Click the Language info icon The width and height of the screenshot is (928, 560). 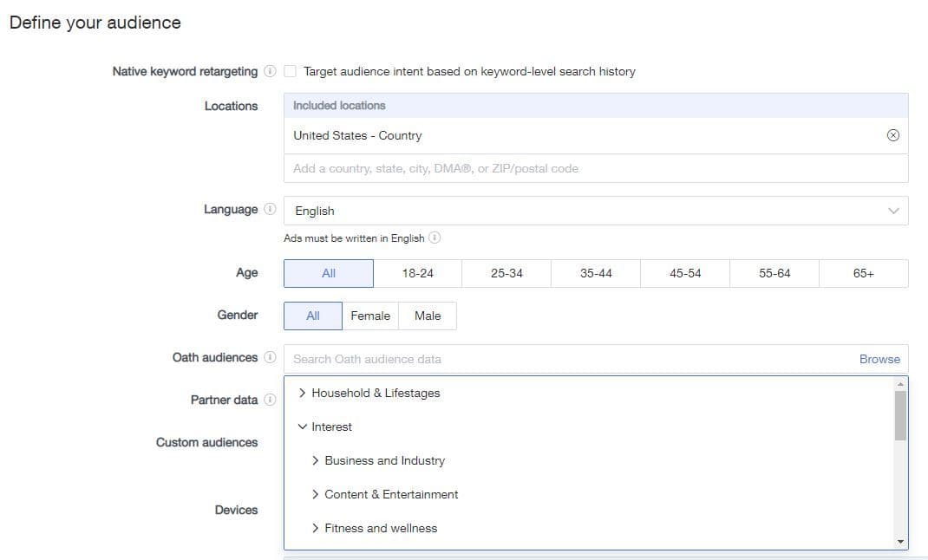pyautogui.click(x=270, y=210)
